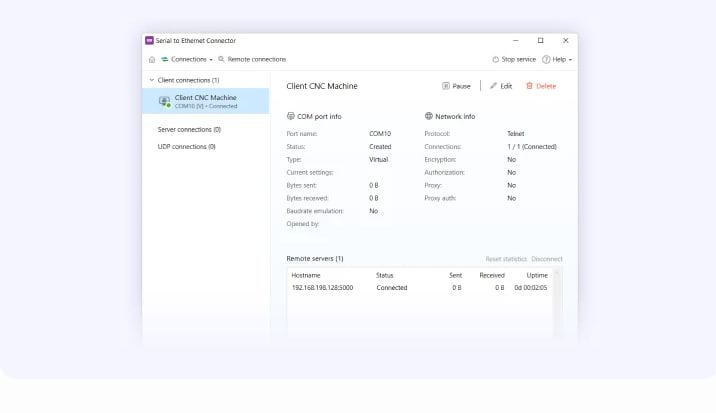Image resolution: width=716 pixels, height=413 pixels.
Task: Click the Help question mark icon
Action: click(546, 59)
